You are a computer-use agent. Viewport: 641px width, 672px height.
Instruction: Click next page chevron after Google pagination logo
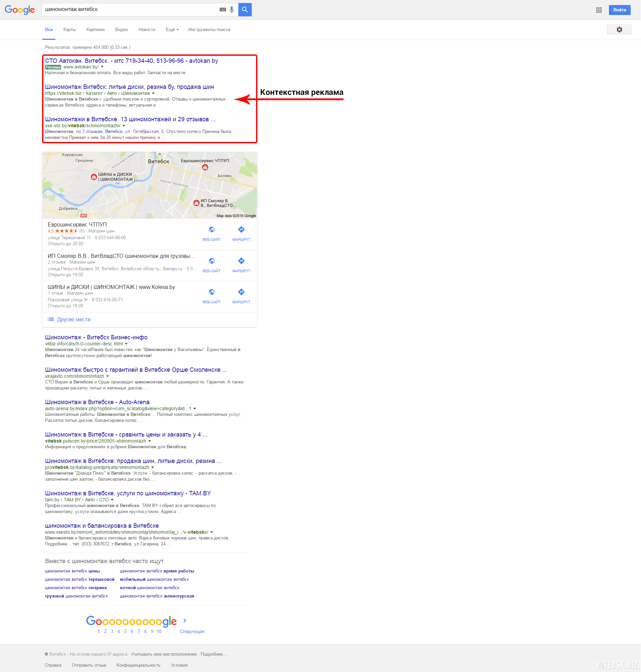[x=185, y=621]
